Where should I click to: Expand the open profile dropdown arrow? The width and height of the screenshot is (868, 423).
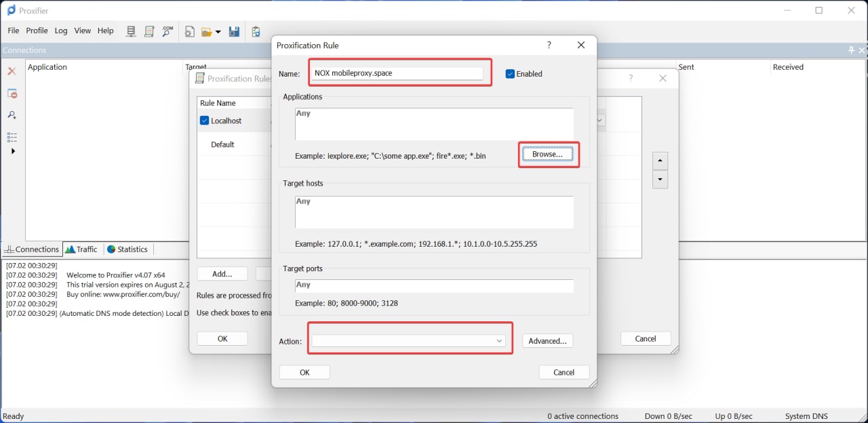(x=218, y=32)
